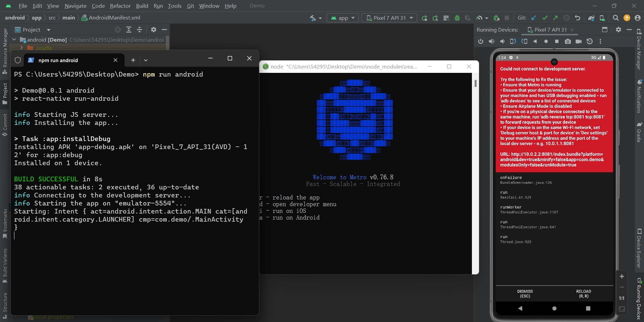Image resolution: width=644 pixels, height=322 pixels.
Task: Click emulator zoom in plus button
Action: click(x=622, y=276)
